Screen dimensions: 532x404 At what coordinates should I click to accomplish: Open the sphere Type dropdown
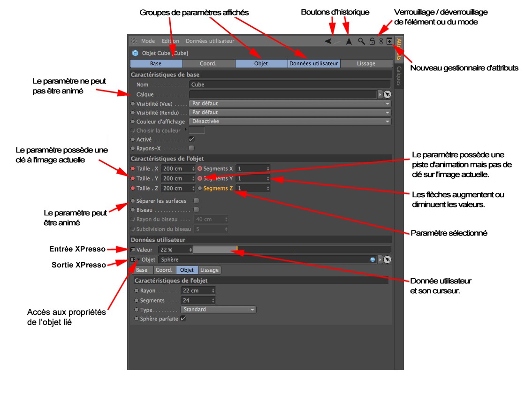218,310
